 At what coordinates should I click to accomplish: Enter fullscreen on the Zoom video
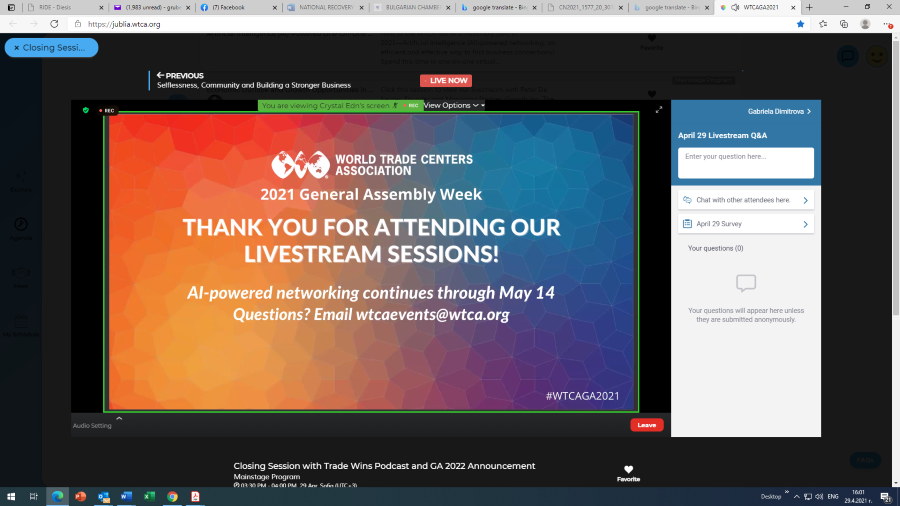659,110
